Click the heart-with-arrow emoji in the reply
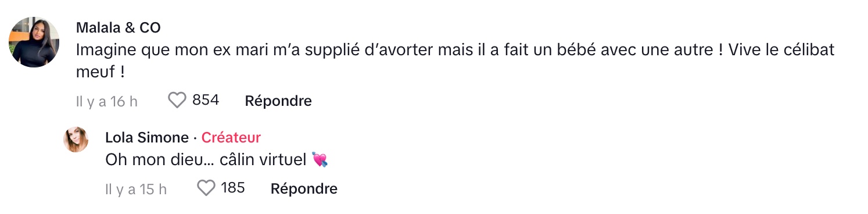Screen dimensions: 868x214 pyautogui.click(x=320, y=159)
